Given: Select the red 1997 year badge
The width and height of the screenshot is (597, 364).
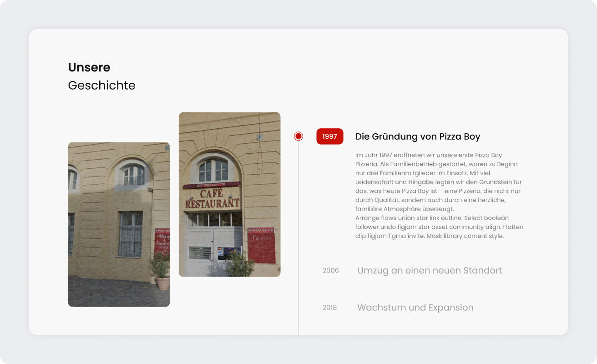Looking at the screenshot, I should click(x=330, y=136).
